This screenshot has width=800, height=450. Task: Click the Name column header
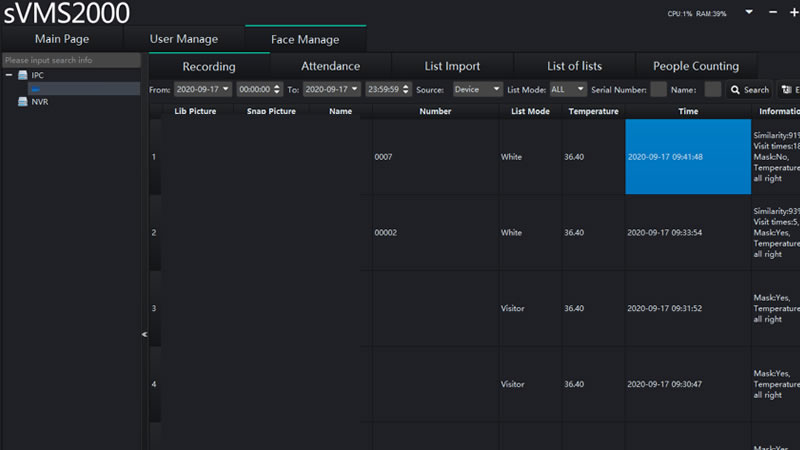click(340, 111)
